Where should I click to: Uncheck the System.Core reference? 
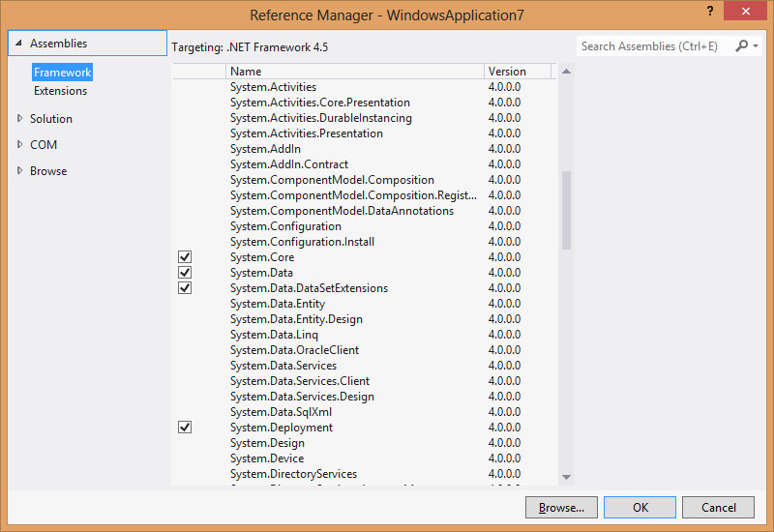pyautogui.click(x=185, y=257)
